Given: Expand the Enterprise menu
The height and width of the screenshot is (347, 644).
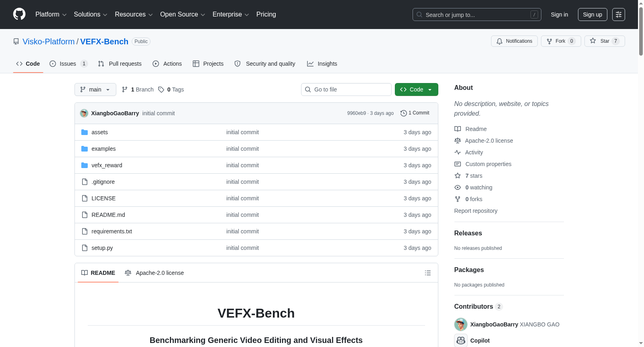Looking at the screenshot, I should (x=231, y=15).
